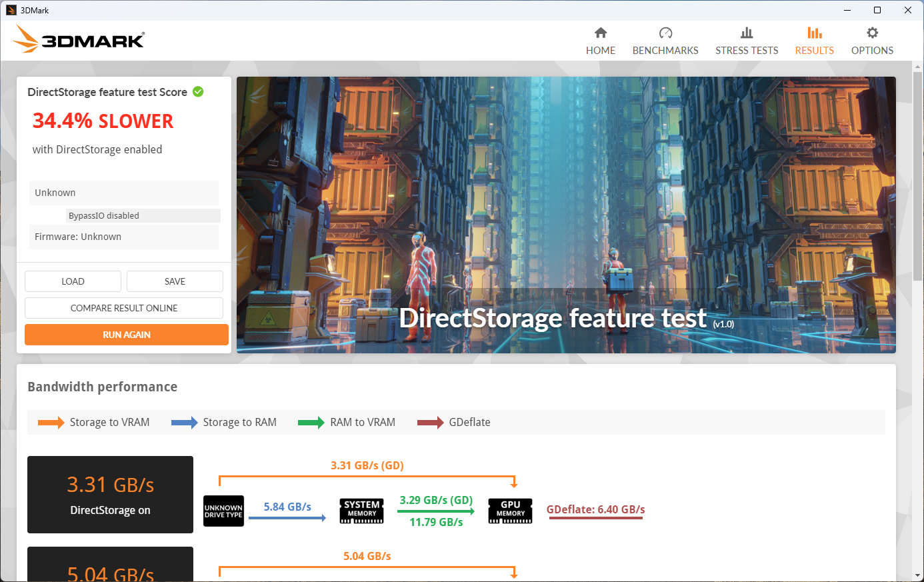
Task: Click the green RAM to VRAM legend arrow
Action: coord(311,423)
